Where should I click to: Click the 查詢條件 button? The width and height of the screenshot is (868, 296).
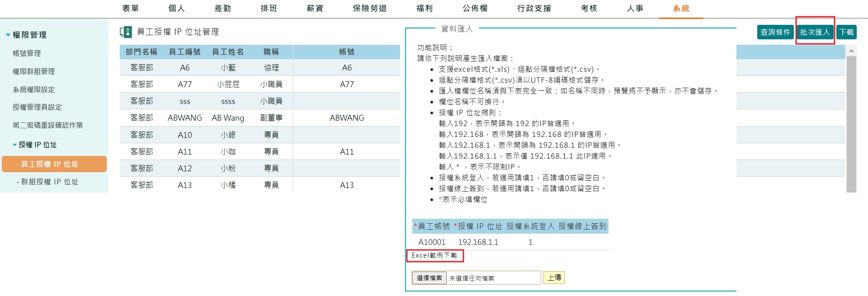click(775, 32)
